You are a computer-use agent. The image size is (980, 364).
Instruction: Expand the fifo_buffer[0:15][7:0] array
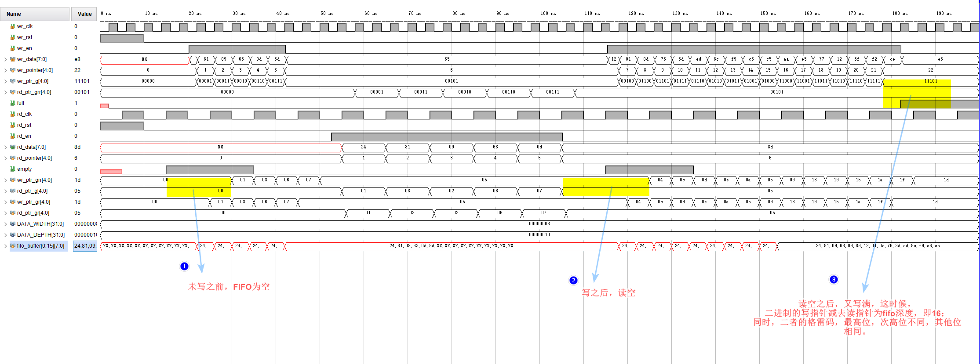pyautogui.click(x=5, y=246)
